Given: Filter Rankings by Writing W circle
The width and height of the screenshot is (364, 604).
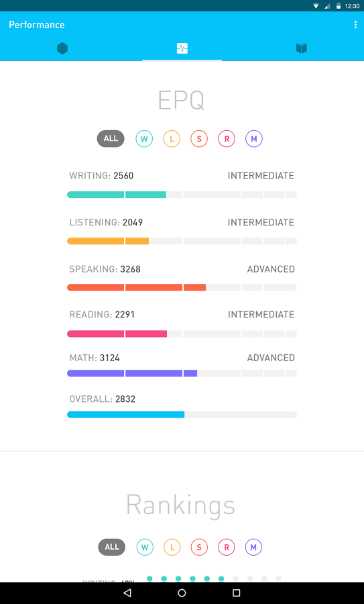Looking at the screenshot, I should (x=145, y=547).
